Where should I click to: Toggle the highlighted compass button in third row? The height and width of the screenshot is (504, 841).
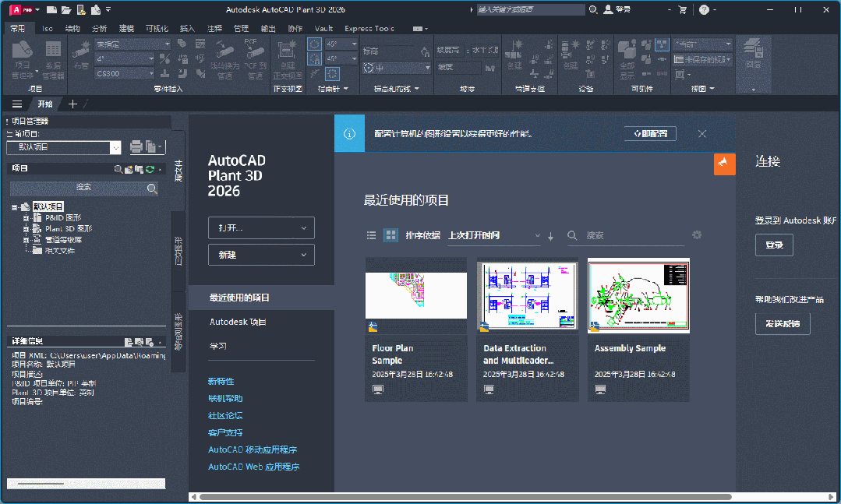click(x=332, y=73)
